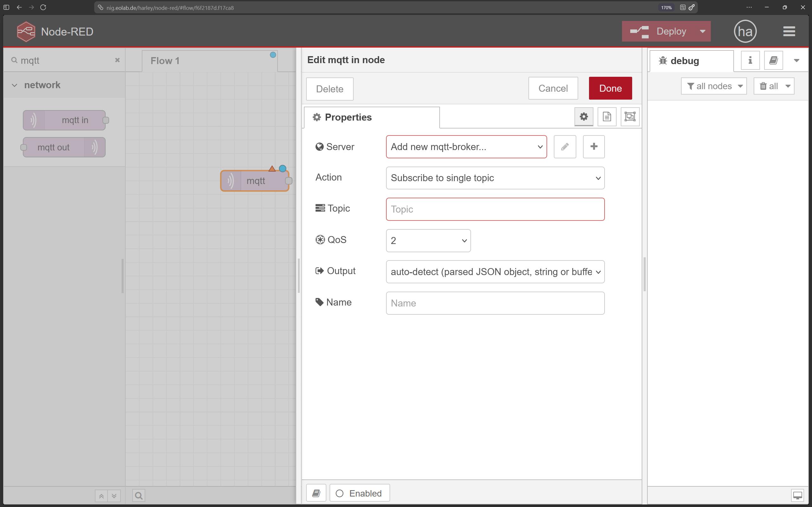Click the Name input field

(495, 303)
